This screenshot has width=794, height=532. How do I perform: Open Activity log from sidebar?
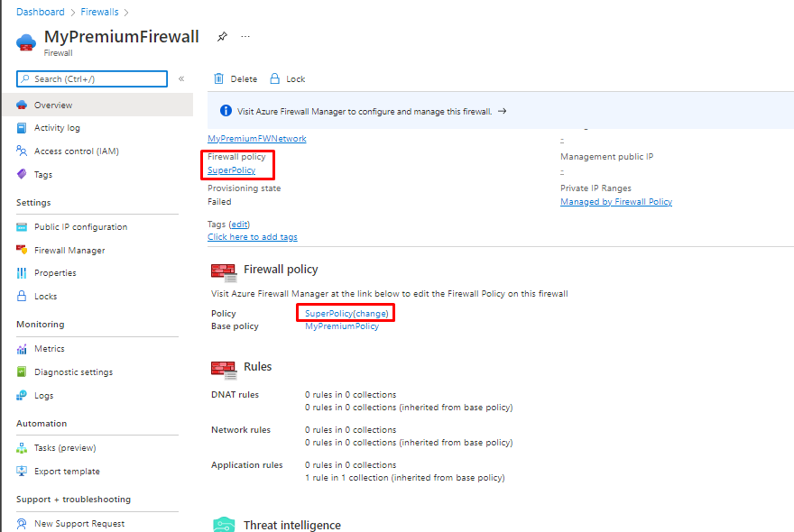pos(57,128)
